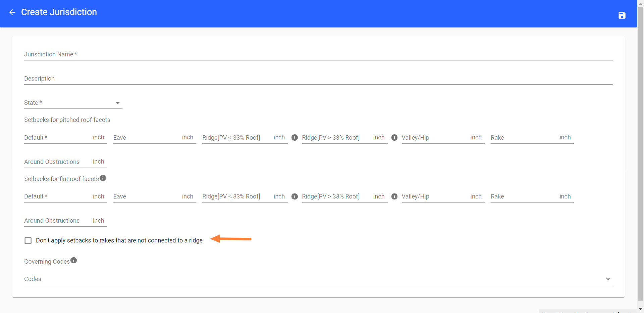Open the State dropdown

point(73,103)
